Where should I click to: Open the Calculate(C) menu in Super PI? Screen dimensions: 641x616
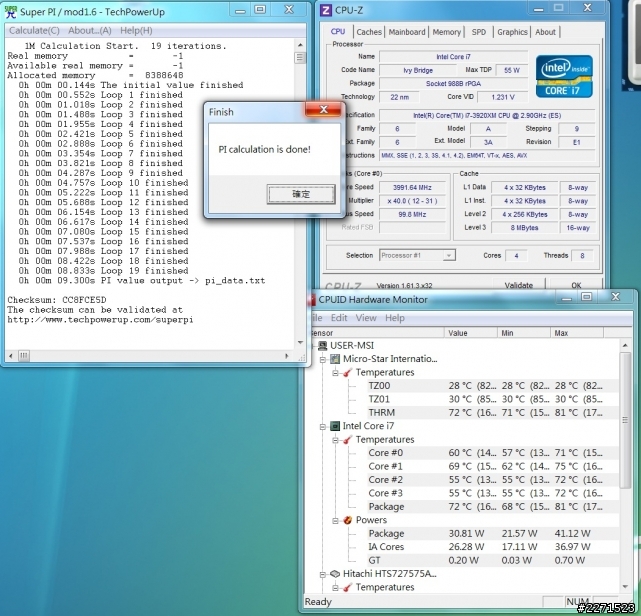tap(33, 30)
